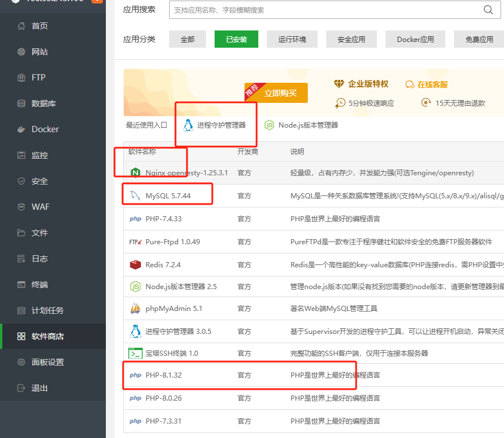Click the 15天无理由退款 text
This screenshot has height=438, width=504.
(460, 103)
